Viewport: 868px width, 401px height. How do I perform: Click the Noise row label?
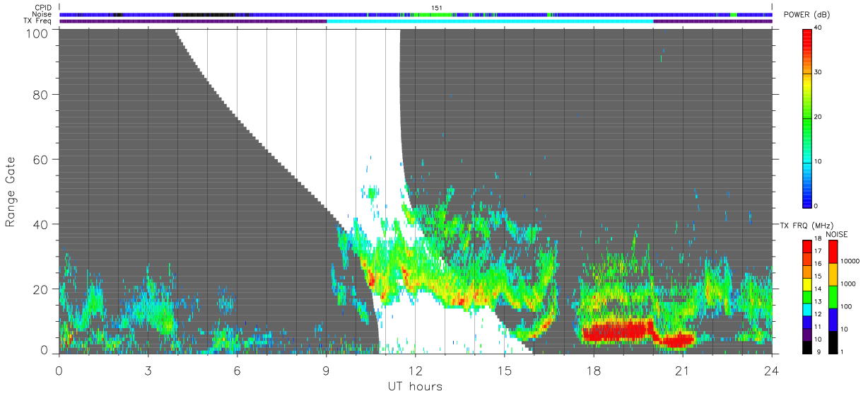click(x=43, y=14)
